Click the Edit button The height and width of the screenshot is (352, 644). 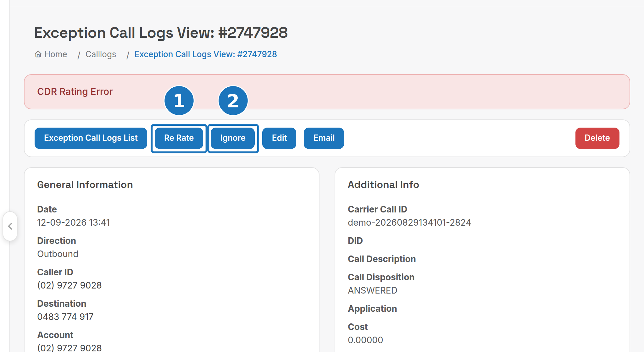point(279,138)
